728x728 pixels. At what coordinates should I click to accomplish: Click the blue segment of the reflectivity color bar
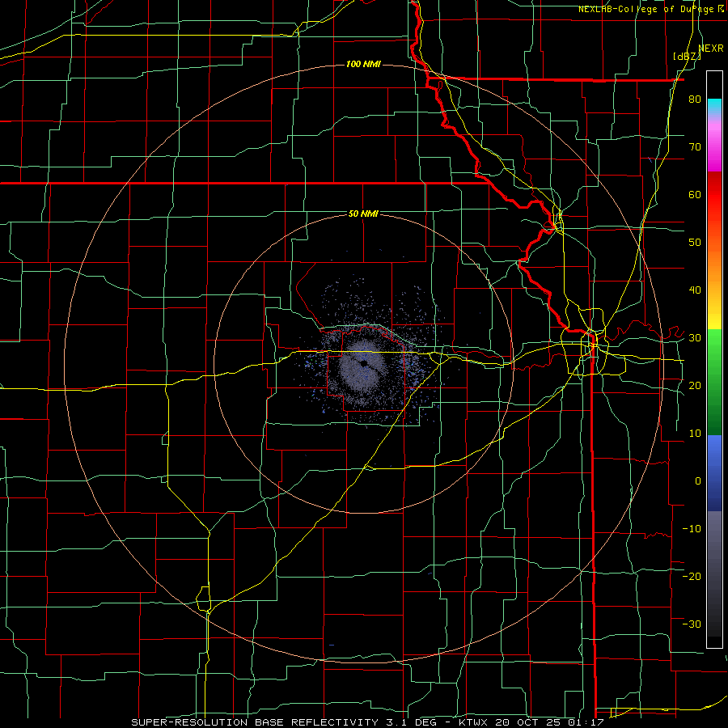point(714,473)
